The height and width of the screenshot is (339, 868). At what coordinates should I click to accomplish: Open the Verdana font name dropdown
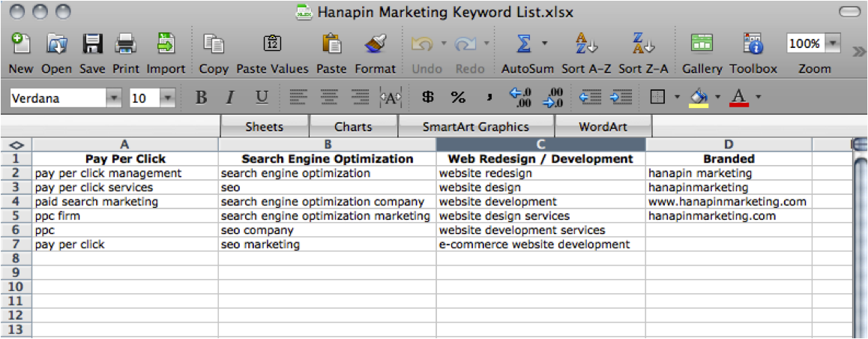coord(114,98)
